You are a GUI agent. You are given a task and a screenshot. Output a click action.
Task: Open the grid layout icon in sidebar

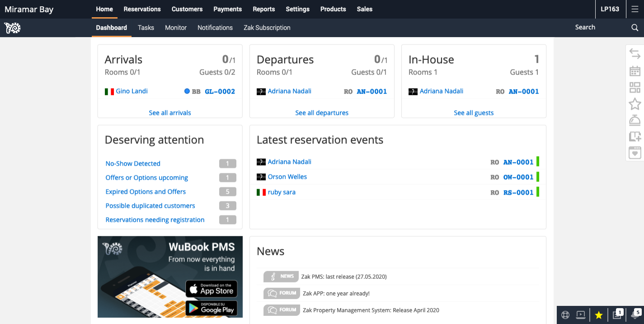[635, 88]
